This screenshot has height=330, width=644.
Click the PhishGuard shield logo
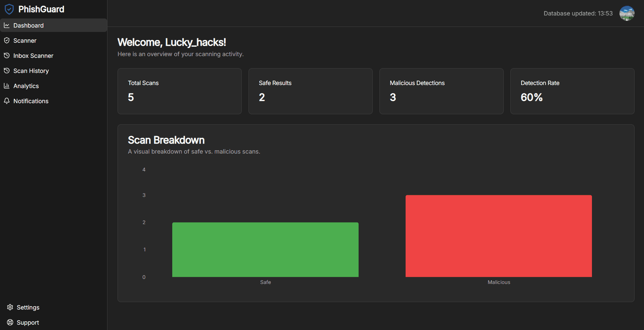pos(9,9)
